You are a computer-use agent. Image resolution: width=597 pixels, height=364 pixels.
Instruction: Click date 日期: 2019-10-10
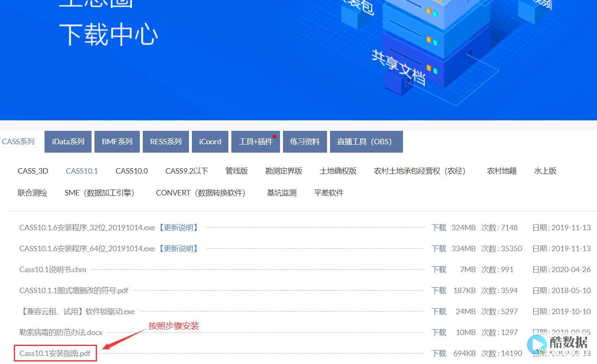tap(561, 312)
